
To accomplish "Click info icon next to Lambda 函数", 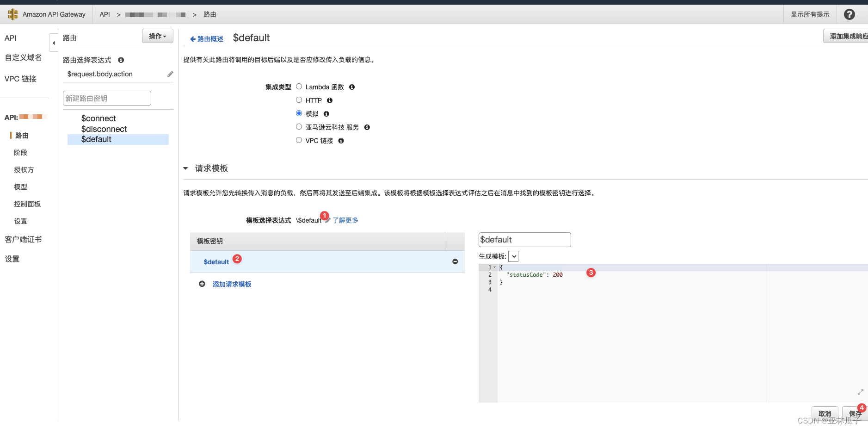I will click(352, 87).
